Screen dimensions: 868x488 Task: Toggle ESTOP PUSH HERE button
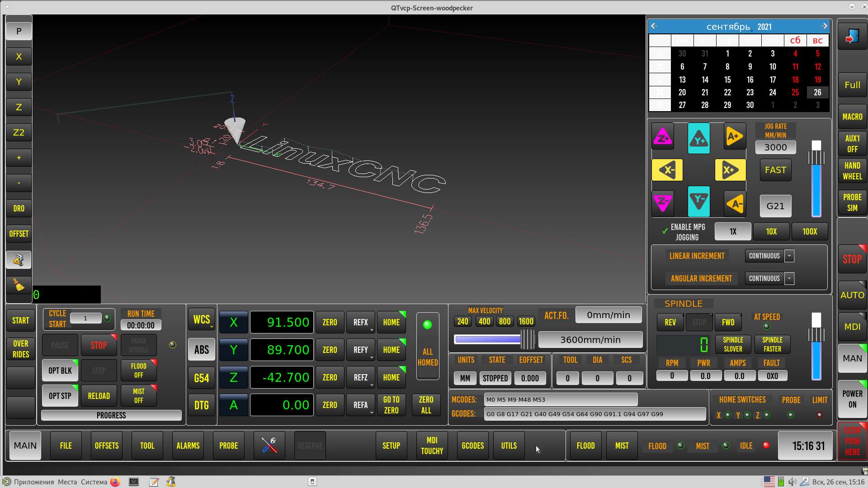tap(852, 441)
